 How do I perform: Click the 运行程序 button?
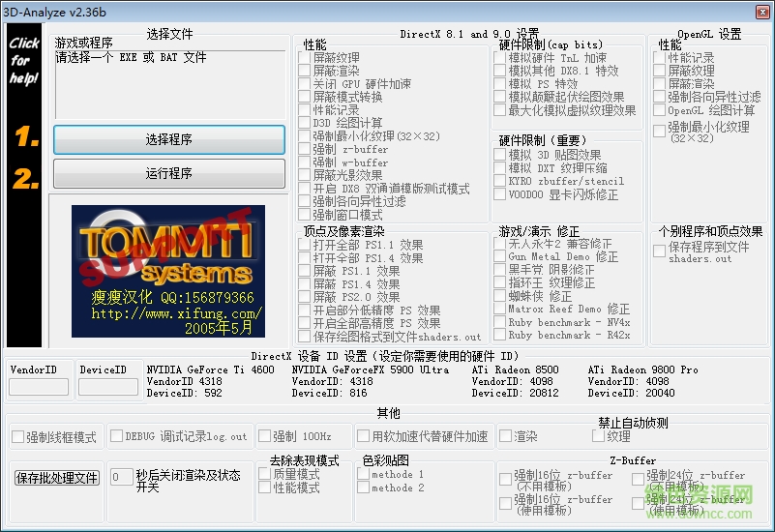coord(169,173)
